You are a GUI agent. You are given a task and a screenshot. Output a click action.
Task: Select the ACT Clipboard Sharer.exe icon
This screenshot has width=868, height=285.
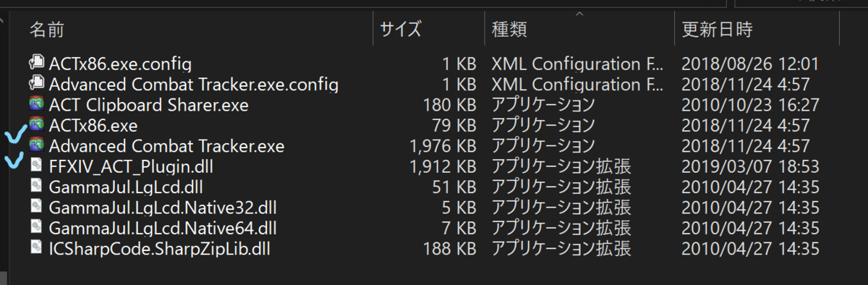coord(37,104)
